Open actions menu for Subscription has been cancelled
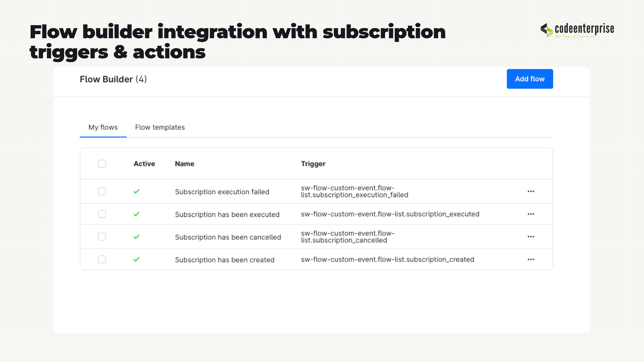This screenshot has width=644, height=362. click(x=531, y=237)
